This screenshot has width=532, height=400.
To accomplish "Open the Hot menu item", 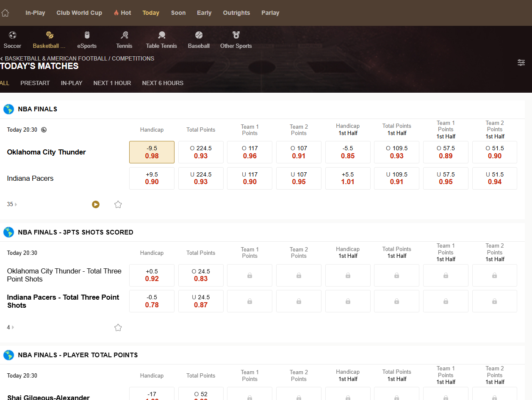I will 122,13.
